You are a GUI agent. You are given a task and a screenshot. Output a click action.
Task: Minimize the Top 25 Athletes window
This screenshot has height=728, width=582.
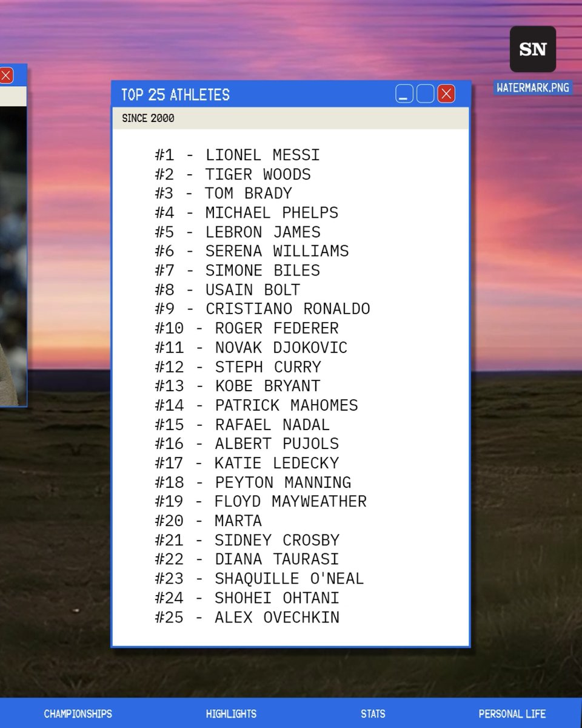[x=404, y=94]
